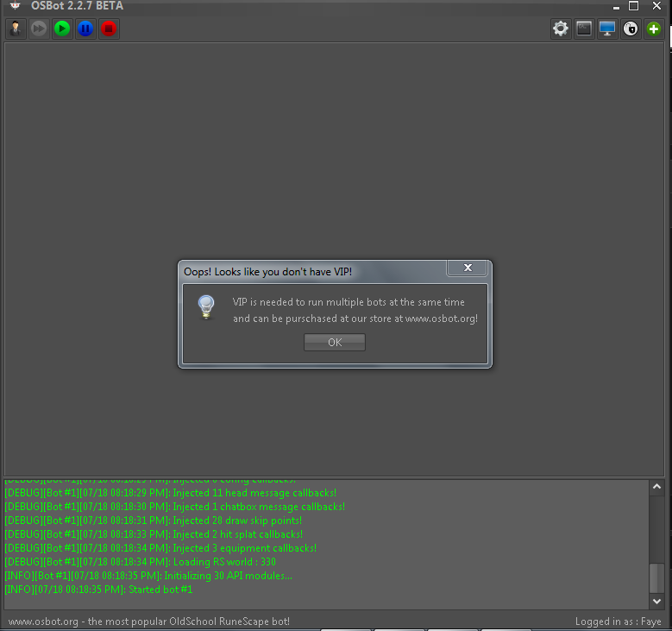Click the OSBot icon in title bar
The width and height of the screenshot is (672, 631).
point(14,6)
